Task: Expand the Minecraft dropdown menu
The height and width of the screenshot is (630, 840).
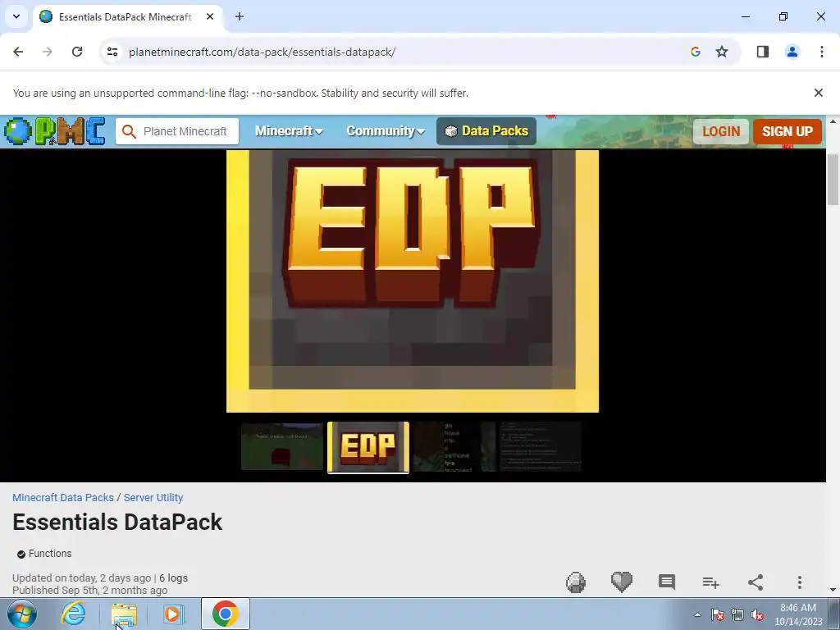Action: pos(289,131)
